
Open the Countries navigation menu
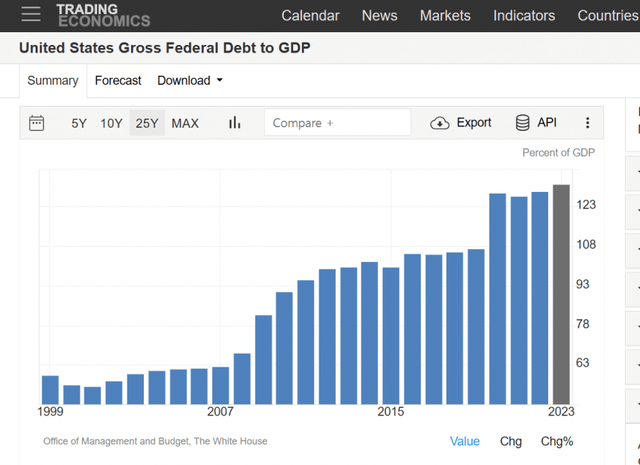pyautogui.click(x=607, y=15)
